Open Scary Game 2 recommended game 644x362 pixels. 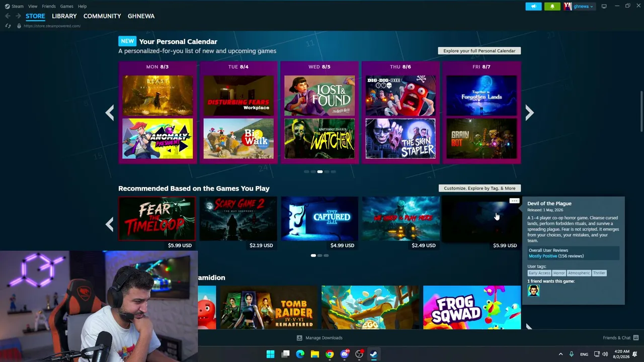(238, 218)
